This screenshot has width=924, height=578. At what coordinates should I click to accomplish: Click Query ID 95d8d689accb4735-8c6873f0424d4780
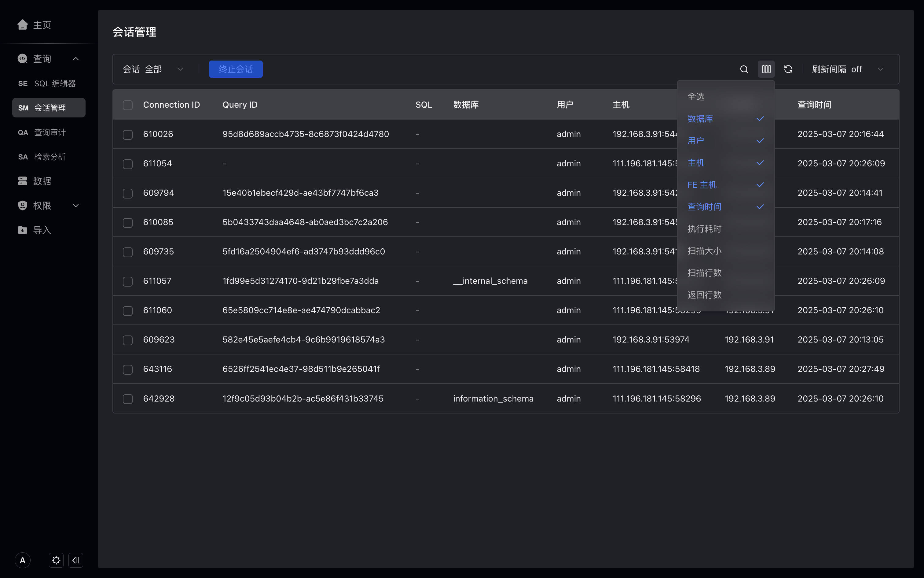click(306, 134)
